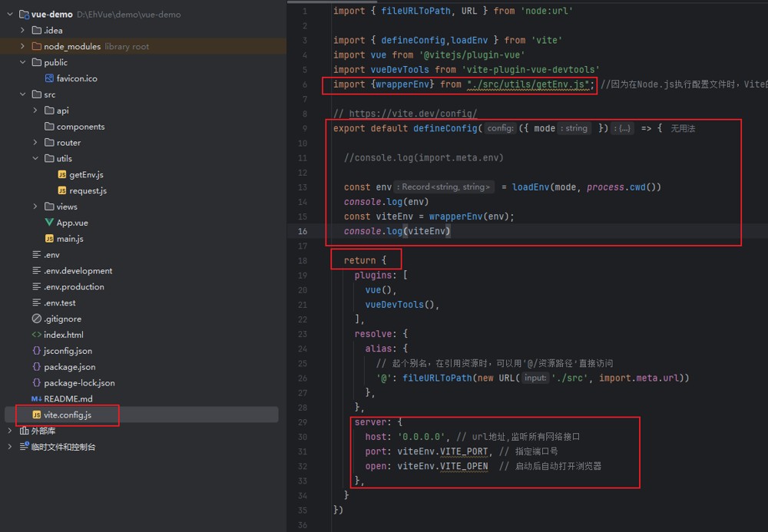
Task: Select vite.config.js in the project tree
Action: click(x=68, y=415)
